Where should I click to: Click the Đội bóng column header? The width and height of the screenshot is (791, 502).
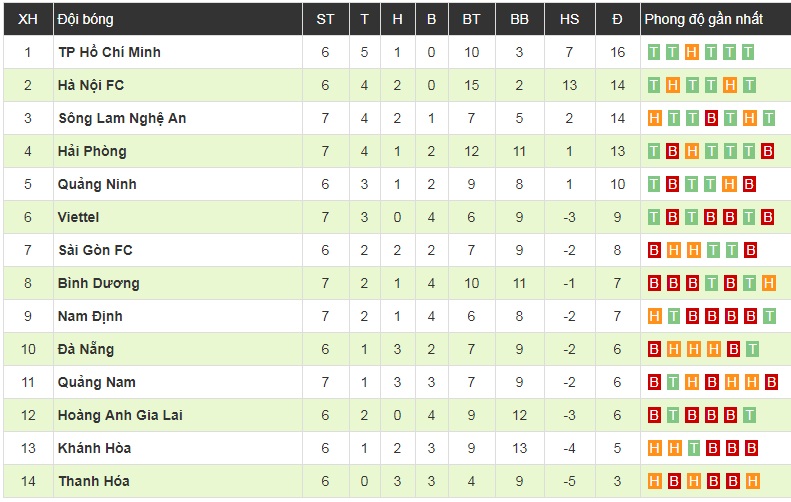[86, 19]
